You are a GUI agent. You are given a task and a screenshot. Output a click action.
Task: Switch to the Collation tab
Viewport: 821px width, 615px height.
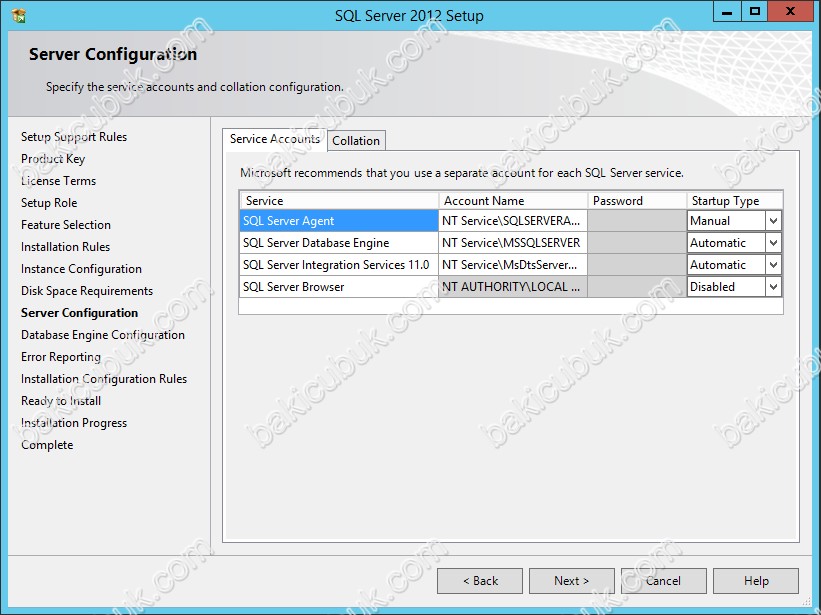point(356,141)
